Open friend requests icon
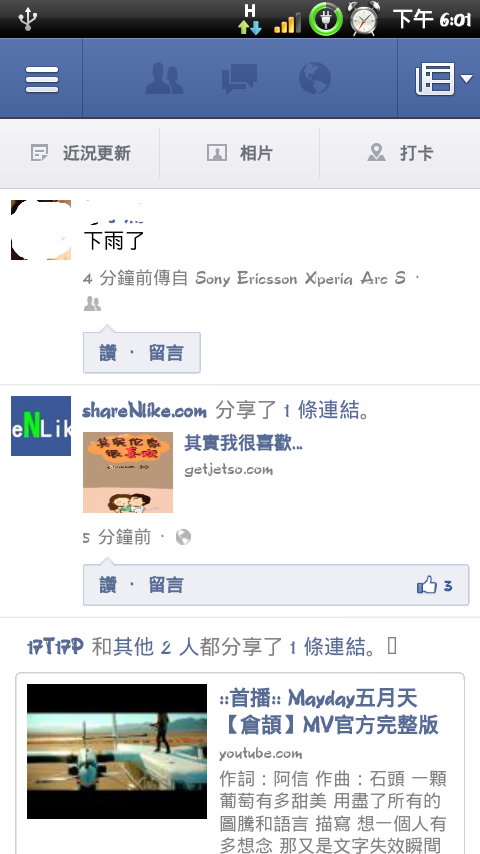This screenshot has width=480, height=854. (x=164, y=78)
